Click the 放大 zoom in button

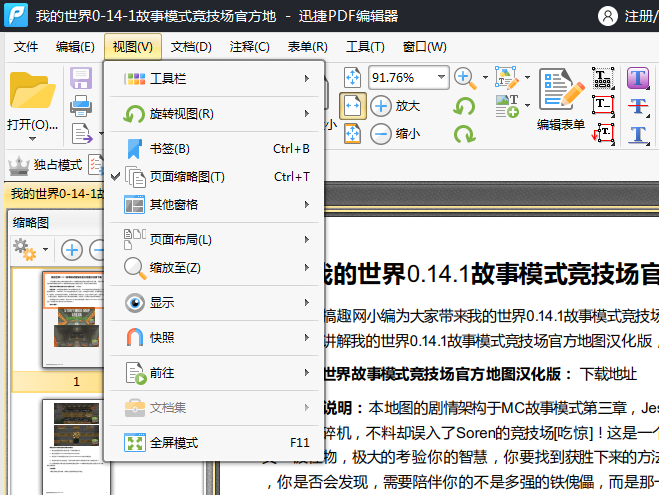pyautogui.click(x=395, y=106)
